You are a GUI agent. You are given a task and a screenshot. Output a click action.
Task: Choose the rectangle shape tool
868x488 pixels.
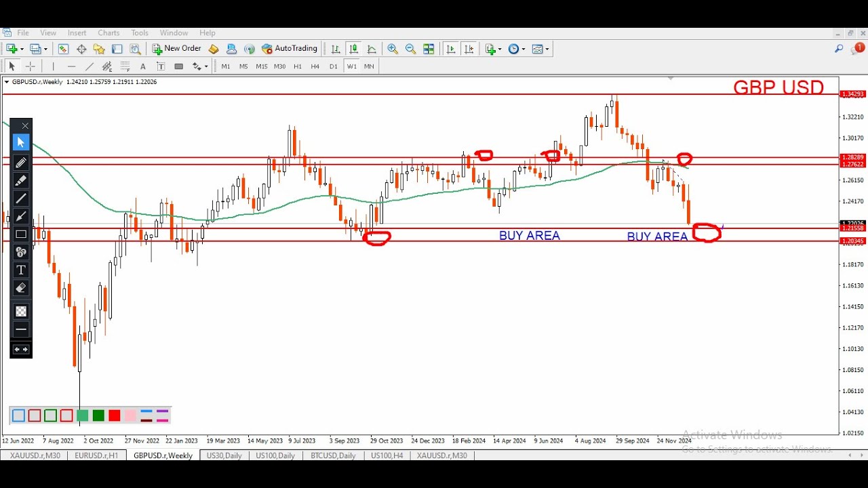(x=21, y=235)
